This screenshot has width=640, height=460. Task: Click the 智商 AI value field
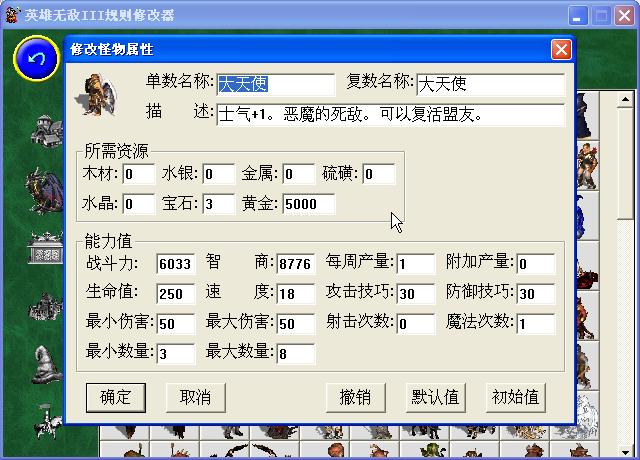coord(296,264)
